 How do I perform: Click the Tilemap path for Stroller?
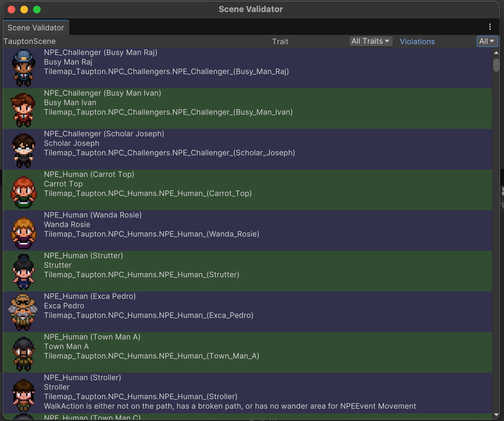[x=141, y=396]
